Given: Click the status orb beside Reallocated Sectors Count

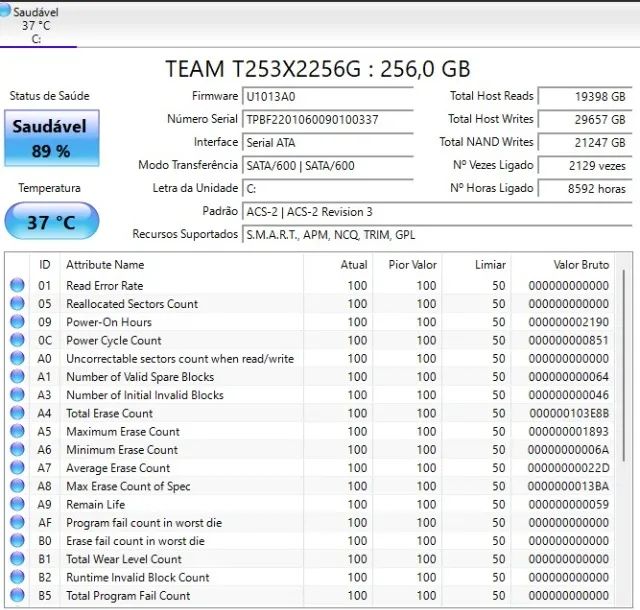Looking at the screenshot, I should click(x=17, y=304).
